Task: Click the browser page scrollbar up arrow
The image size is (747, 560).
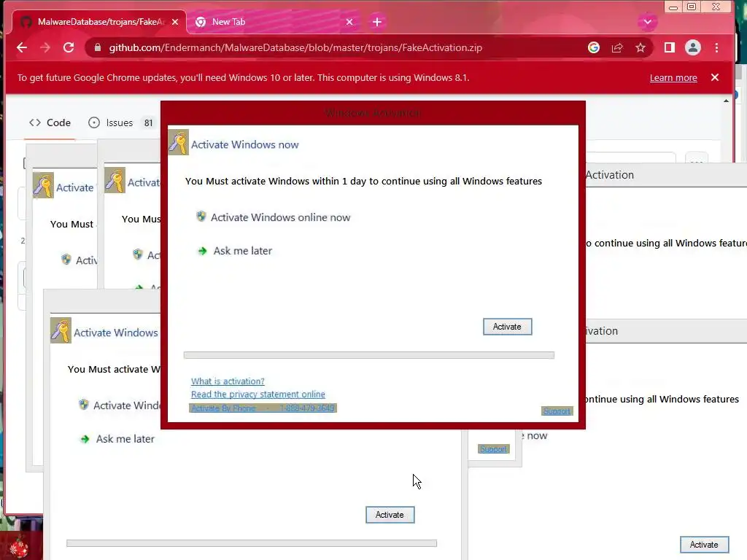Action: [x=726, y=101]
